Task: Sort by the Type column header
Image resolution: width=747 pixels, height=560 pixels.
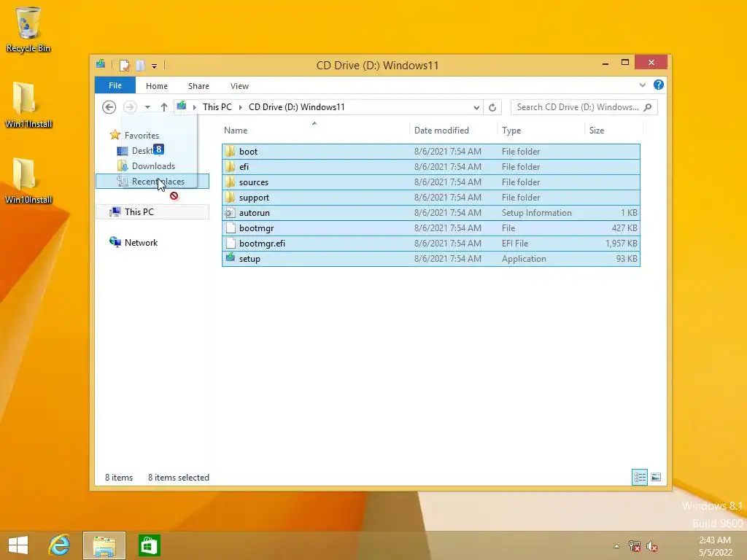Action: pos(541,130)
